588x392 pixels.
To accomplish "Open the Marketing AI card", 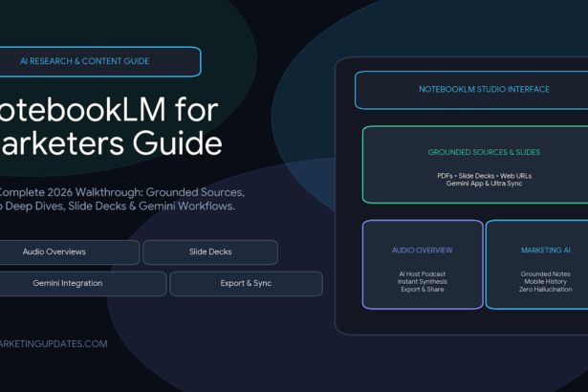I will pyautogui.click(x=536, y=265).
